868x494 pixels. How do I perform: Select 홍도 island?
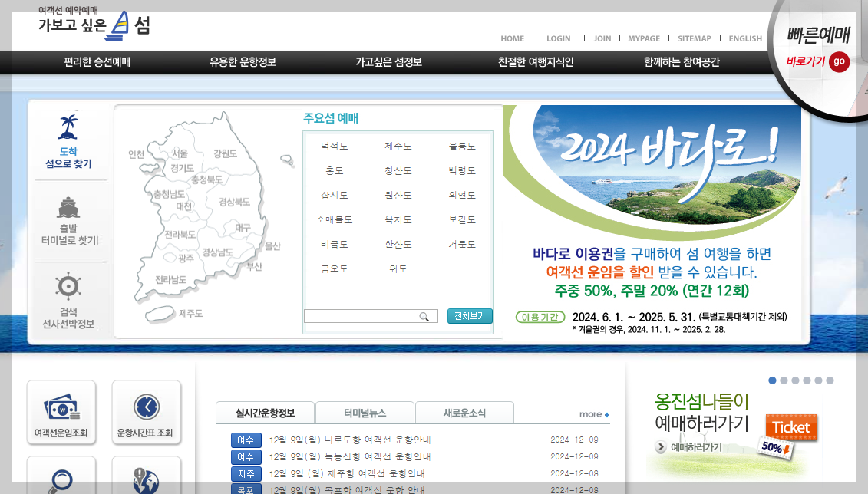pos(335,171)
